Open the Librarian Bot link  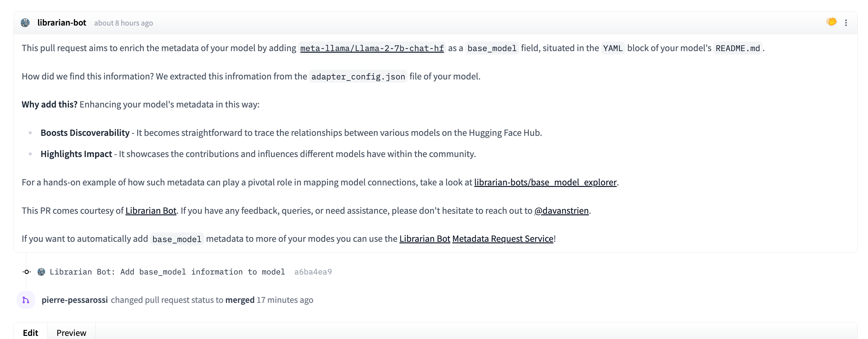(151, 210)
